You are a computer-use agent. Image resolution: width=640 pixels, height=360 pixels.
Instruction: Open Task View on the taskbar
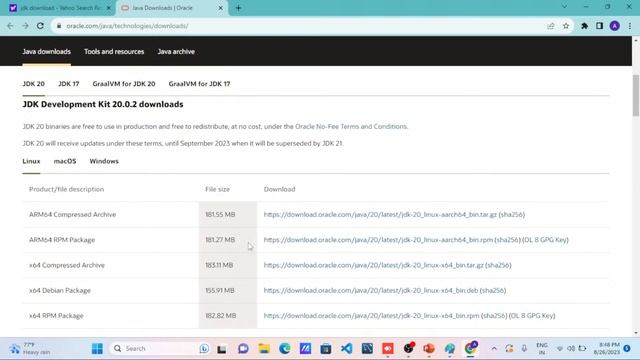coord(222,349)
